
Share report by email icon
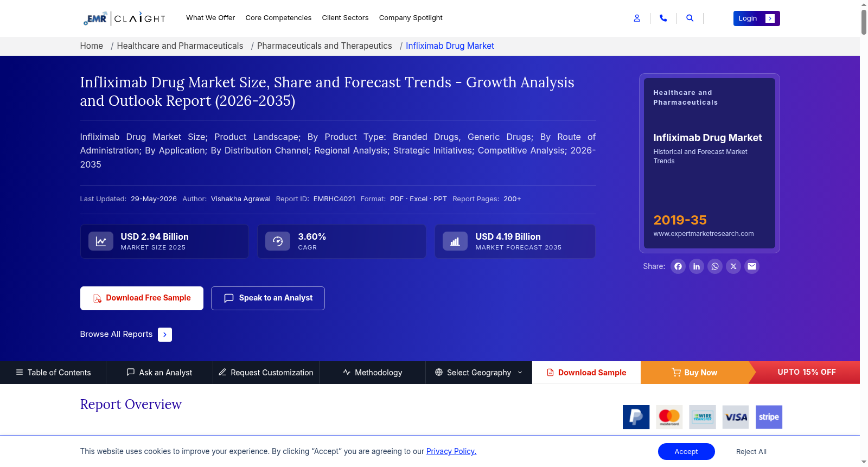[752, 266]
